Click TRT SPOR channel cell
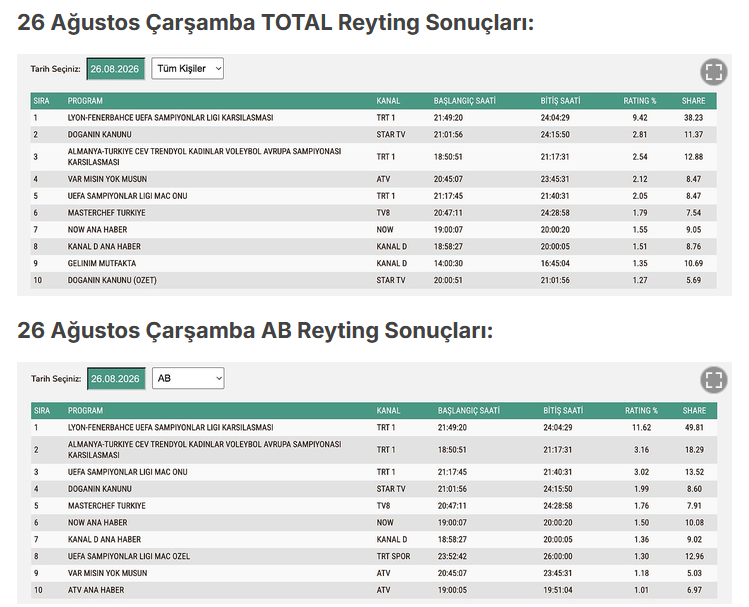The height and width of the screenshot is (607, 749). coord(393,556)
